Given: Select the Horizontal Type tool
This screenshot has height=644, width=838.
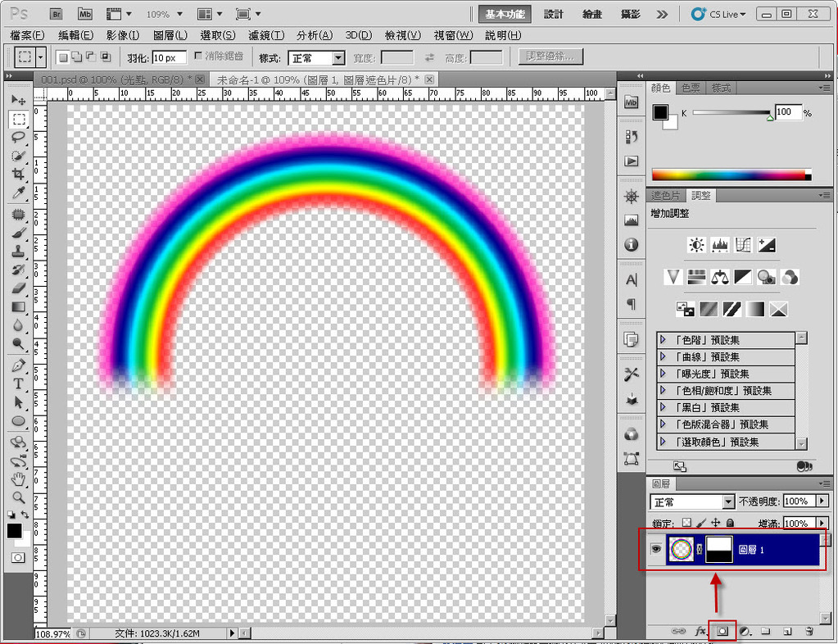Looking at the screenshot, I should coord(18,383).
